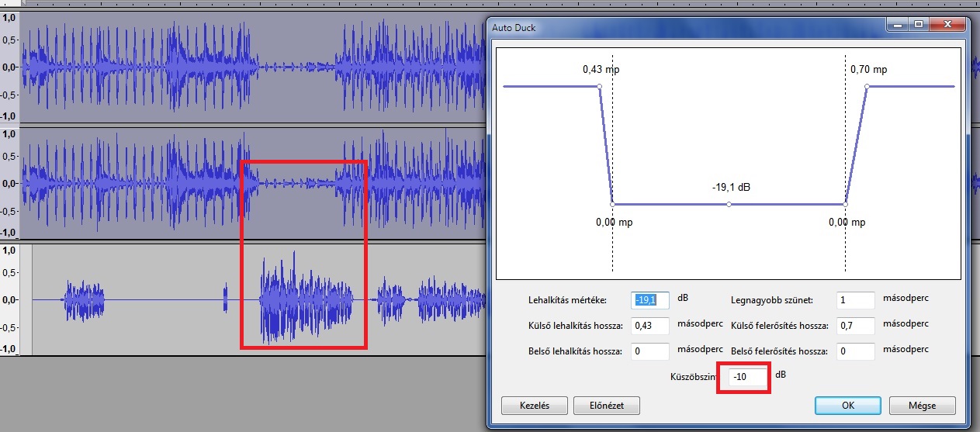Screen dimensions: 980x432
Task: Select the left 0,00 mp inner fade point
Action: pyautogui.click(x=613, y=204)
